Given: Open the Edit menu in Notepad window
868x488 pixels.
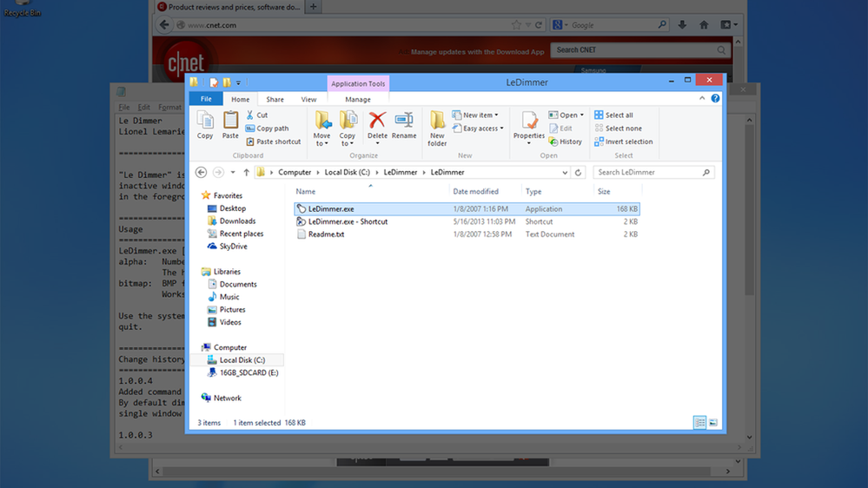Looking at the screenshot, I should (x=144, y=108).
